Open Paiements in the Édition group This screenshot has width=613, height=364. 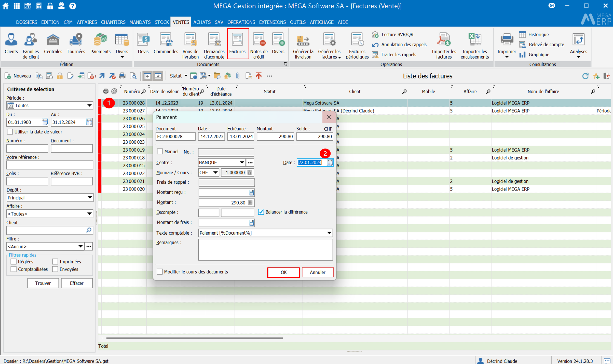click(100, 44)
